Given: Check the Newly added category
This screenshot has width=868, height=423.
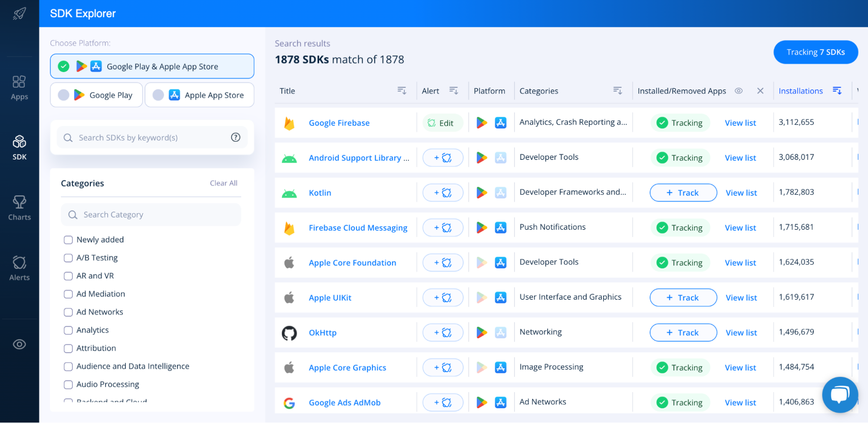Looking at the screenshot, I should click(68, 240).
